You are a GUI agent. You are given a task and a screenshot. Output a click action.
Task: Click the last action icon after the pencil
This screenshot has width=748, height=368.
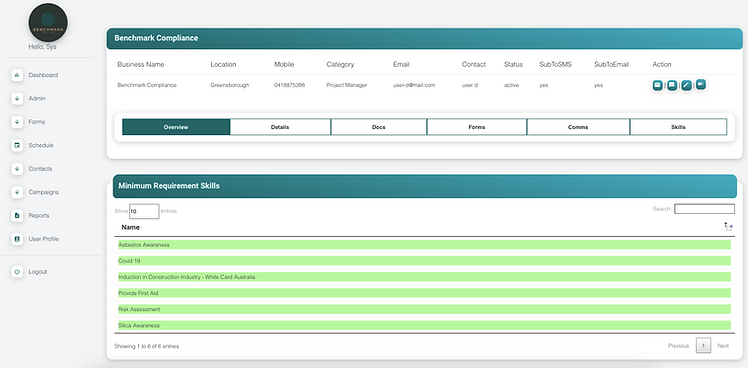[701, 84]
